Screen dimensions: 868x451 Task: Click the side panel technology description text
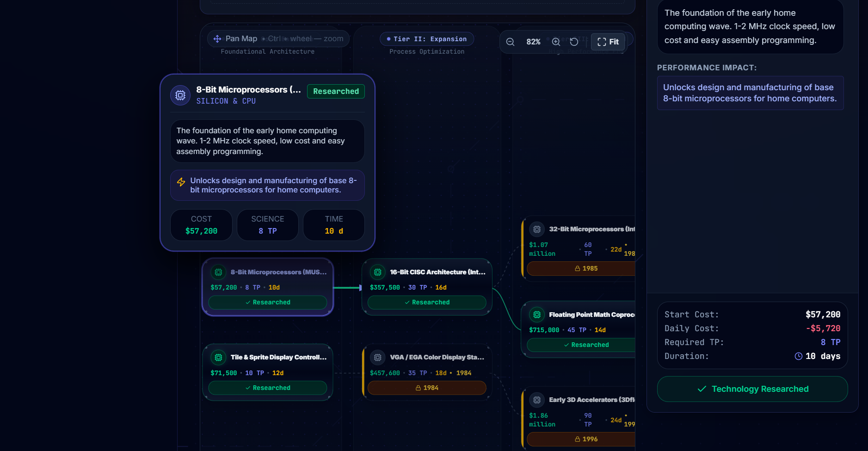[750, 26]
